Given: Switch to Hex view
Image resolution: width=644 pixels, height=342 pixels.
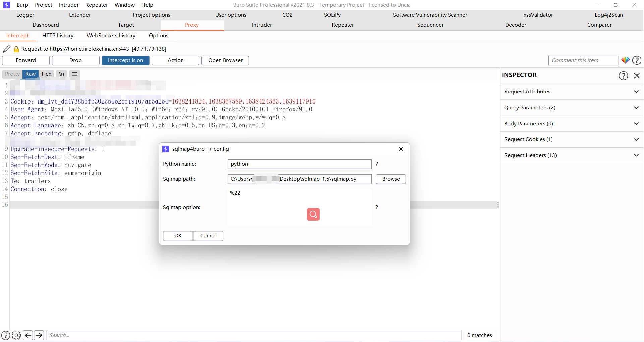Looking at the screenshot, I should (47, 74).
